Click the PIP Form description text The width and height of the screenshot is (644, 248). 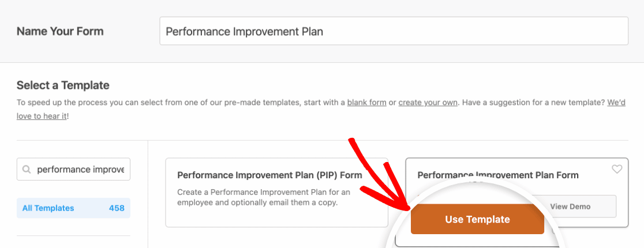point(263,197)
